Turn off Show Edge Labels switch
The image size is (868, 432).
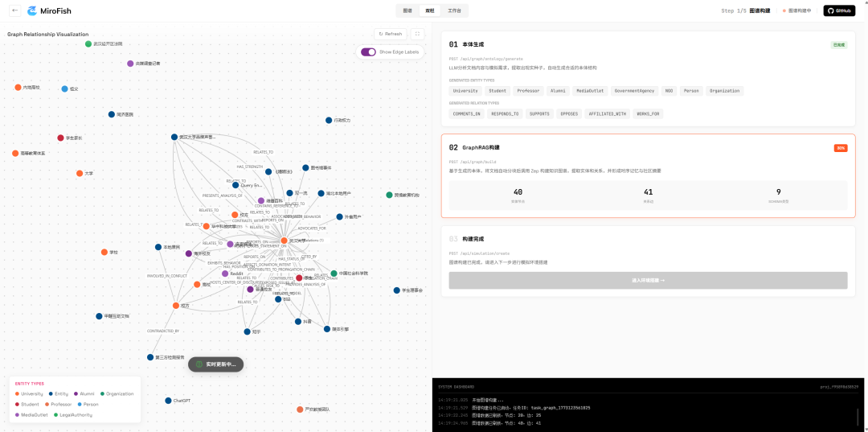[x=368, y=51]
